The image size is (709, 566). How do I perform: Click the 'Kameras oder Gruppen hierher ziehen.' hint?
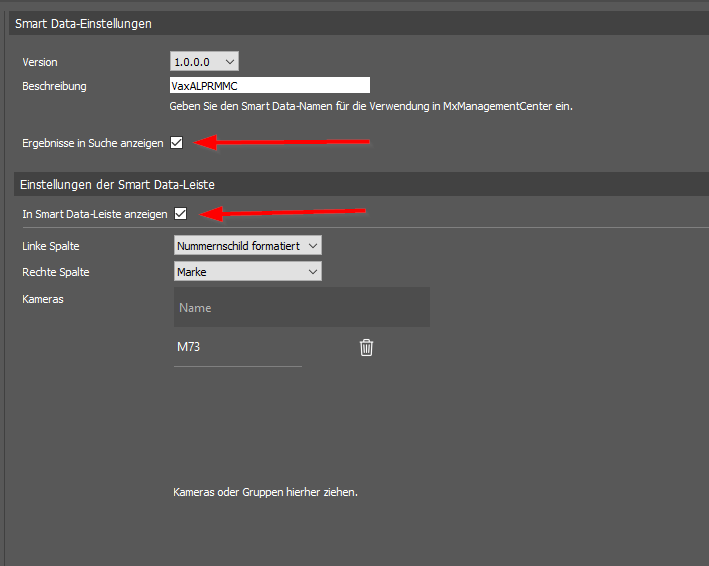coord(265,492)
